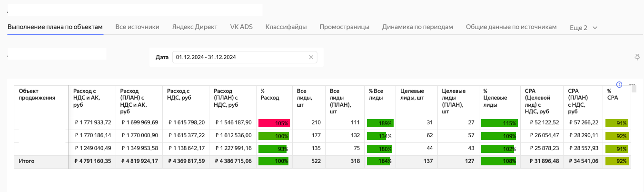644x192 pixels.
Task: Switch to "Динамика по периодам" tab
Action: click(417, 27)
